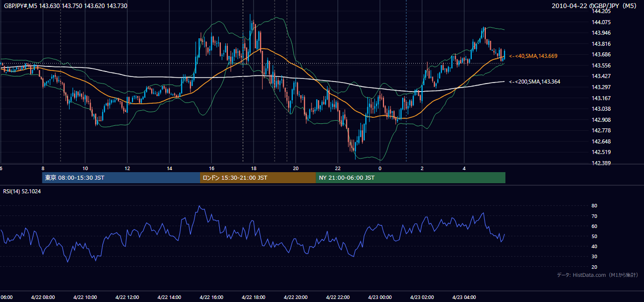Click the 4/22 20:00 date label
This screenshot has width=644, height=302.
(x=296, y=297)
